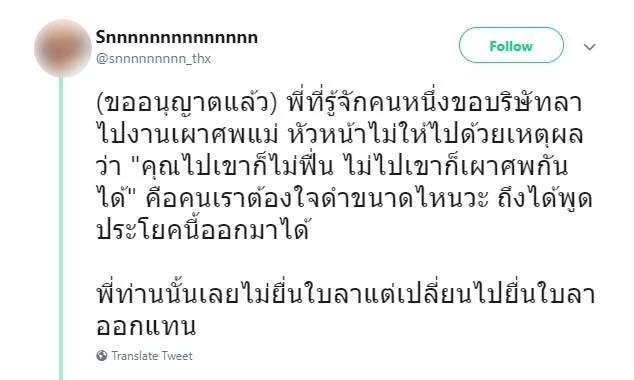Click second paragraph starting พี่ท่านนั้นเลยไม่ยื่นใบลา
The height and width of the screenshot is (380, 634).
pos(346,294)
